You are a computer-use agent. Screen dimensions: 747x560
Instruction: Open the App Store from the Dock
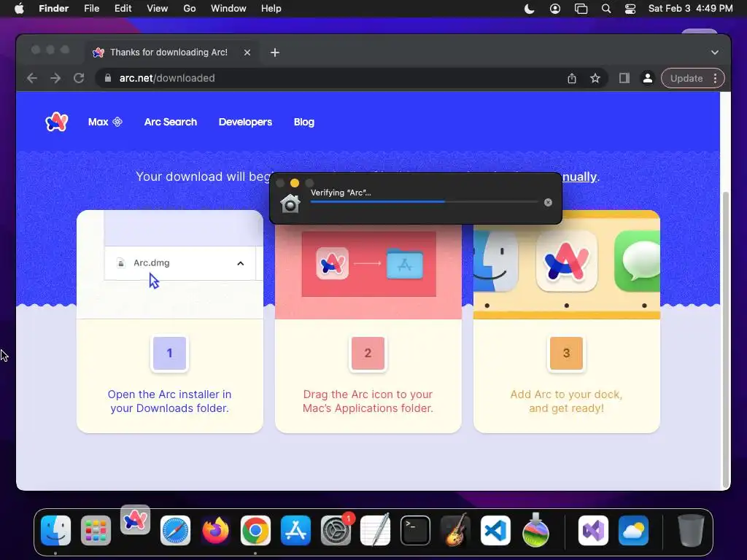295,530
